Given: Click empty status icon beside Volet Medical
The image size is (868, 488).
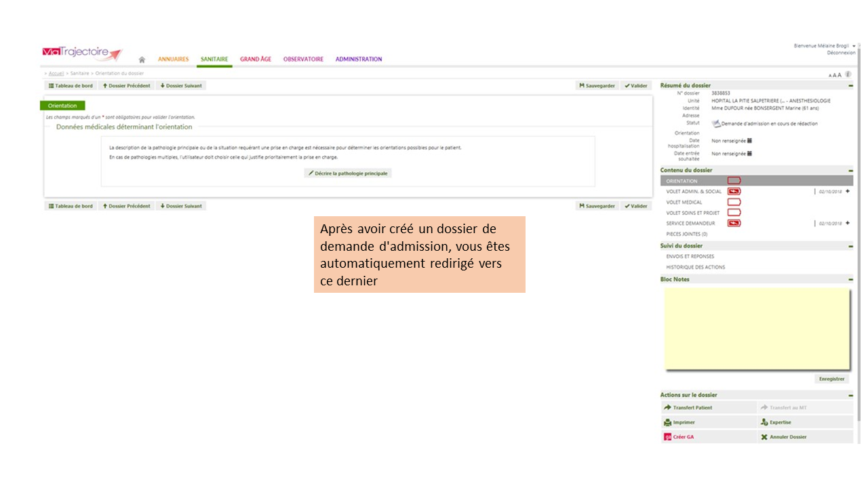Looking at the screenshot, I should pyautogui.click(x=734, y=202).
